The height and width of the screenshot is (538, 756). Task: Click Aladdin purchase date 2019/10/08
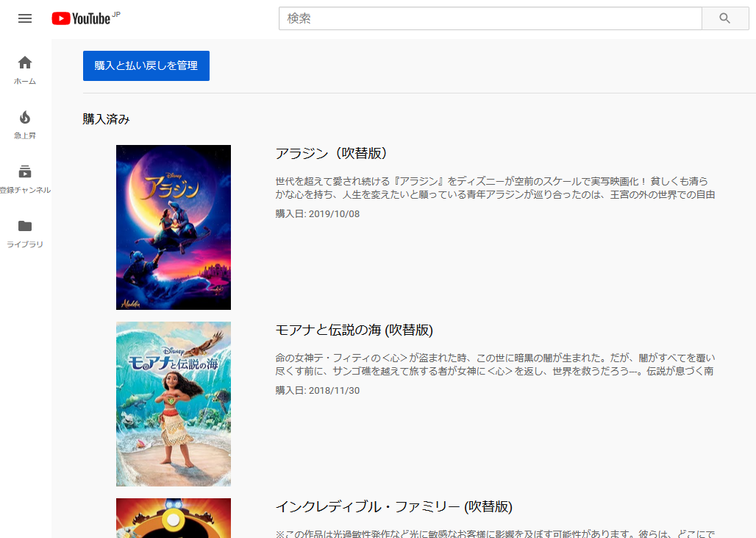(317, 213)
